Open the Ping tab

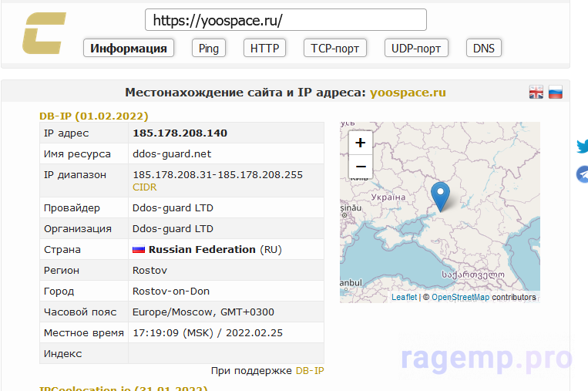[x=209, y=48]
